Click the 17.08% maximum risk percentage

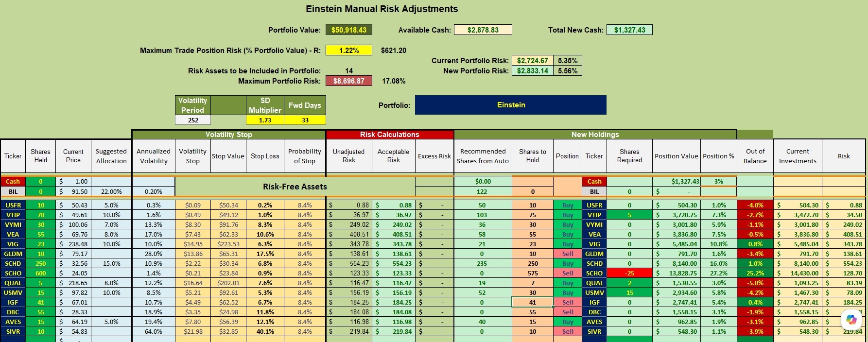pyautogui.click(x=394, y=81)
